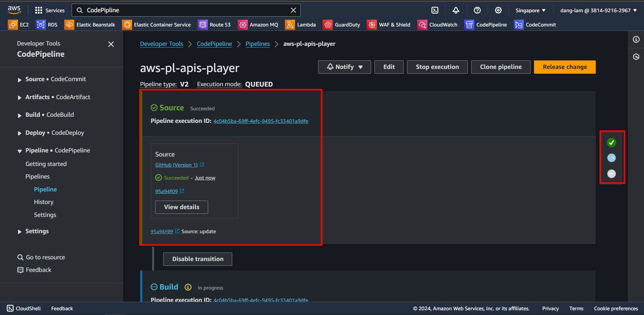Go to Pipelines breadcrumb

click(258, 44)
